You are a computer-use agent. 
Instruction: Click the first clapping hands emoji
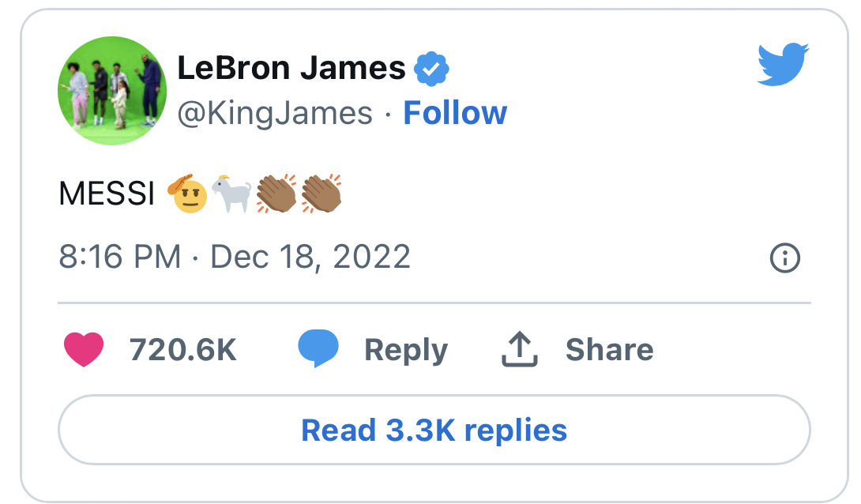276,194
